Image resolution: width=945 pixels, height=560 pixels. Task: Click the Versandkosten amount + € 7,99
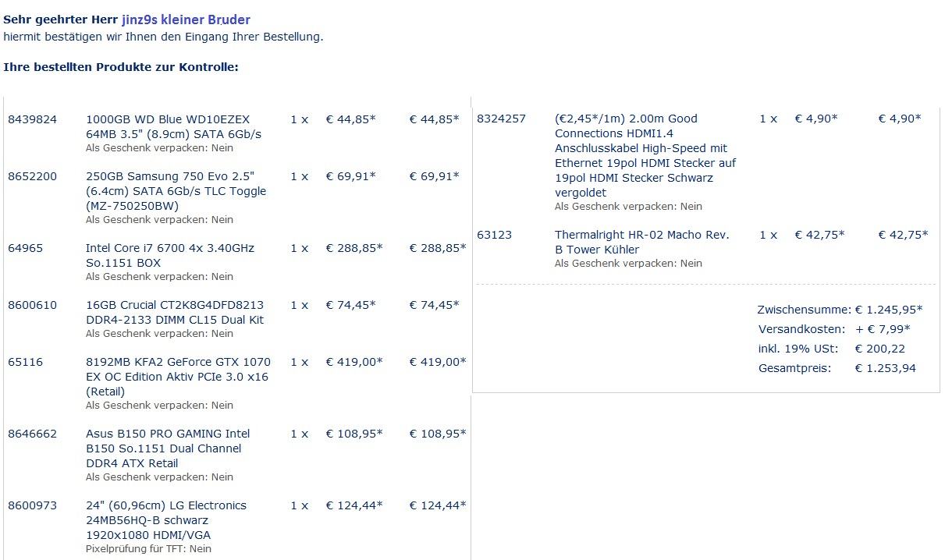click(883, 329)
